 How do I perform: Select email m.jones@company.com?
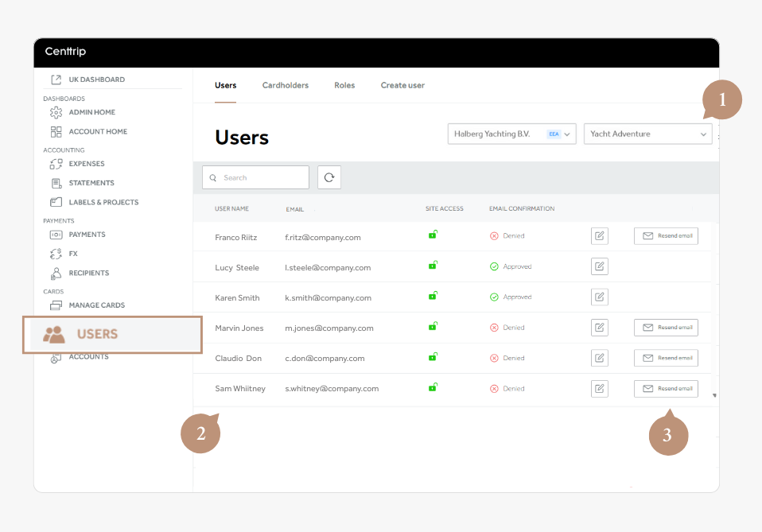(329, 328)
